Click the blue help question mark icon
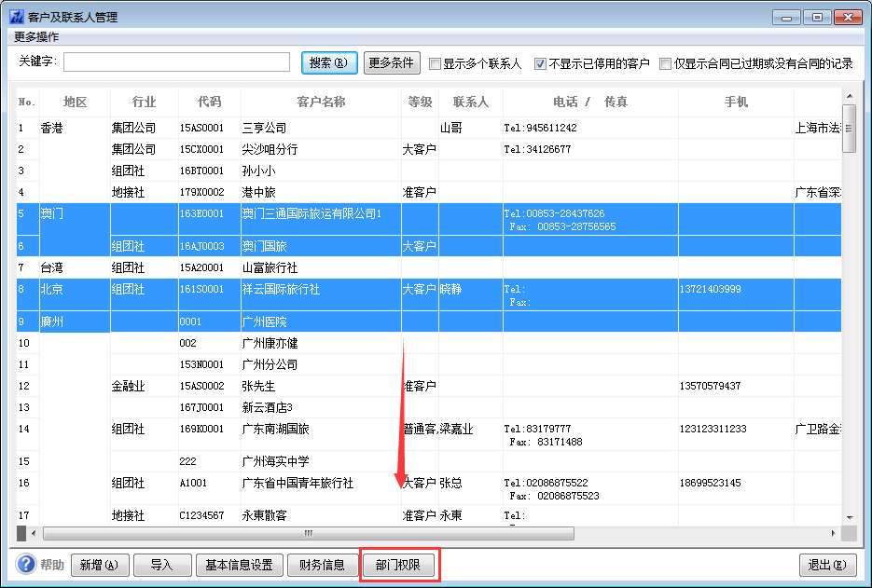The height and width of the screenshot is (588, 872). click(x=26, y=565)
